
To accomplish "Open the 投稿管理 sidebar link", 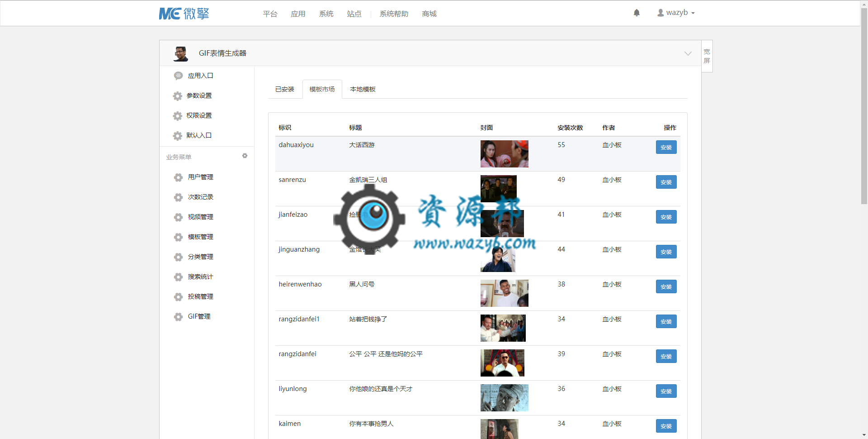I will pos(200,296).
